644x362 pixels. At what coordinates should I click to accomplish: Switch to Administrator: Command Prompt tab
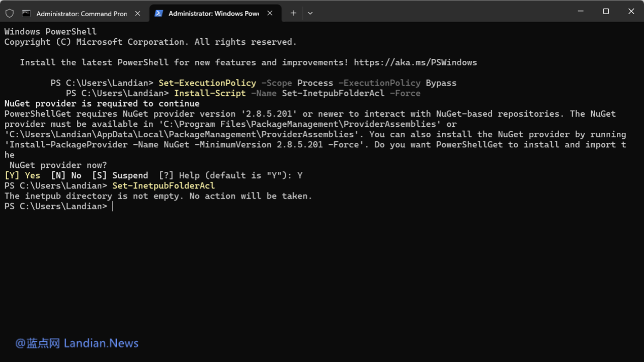(82, 14)
